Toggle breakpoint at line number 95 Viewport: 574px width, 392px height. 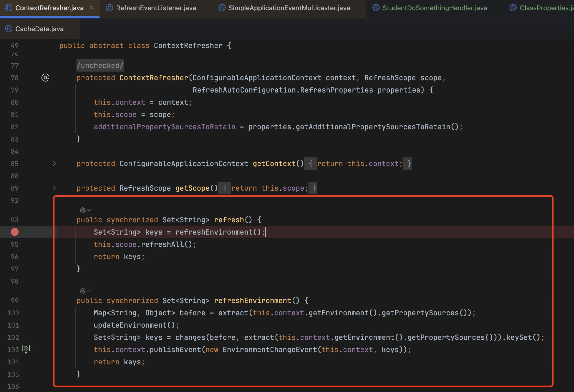pos(15,245)
